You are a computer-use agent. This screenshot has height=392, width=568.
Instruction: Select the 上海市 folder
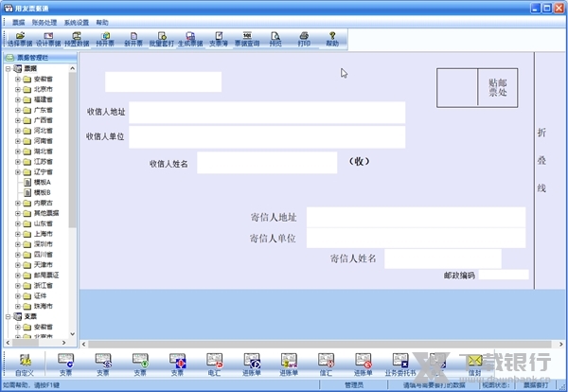tap(44, 234)
